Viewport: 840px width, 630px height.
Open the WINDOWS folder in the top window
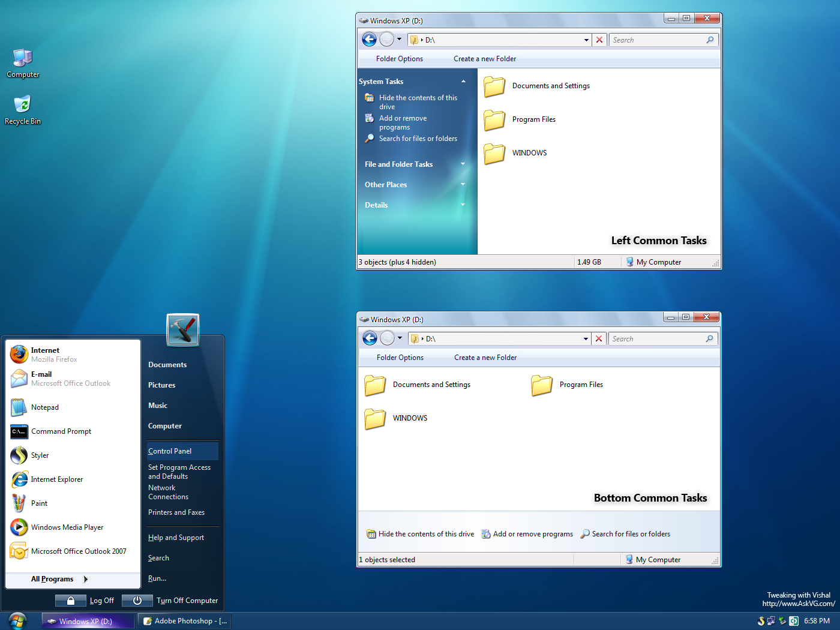click(x=529, y=153)
